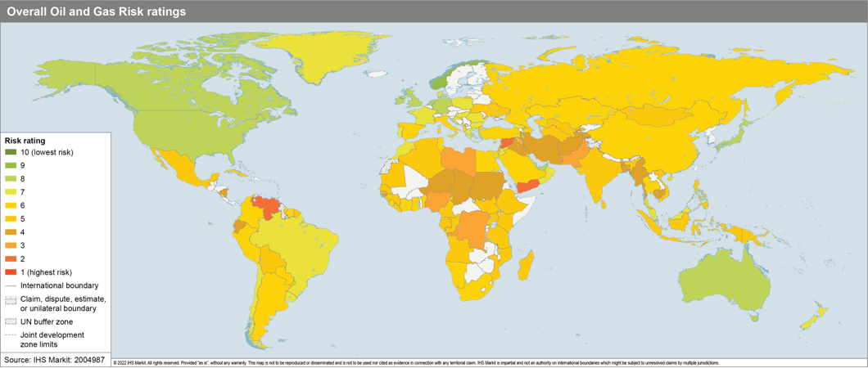Click the red swatch for rating 1
The height and width of the screenshot is (368, 868).
coord(11,272)
